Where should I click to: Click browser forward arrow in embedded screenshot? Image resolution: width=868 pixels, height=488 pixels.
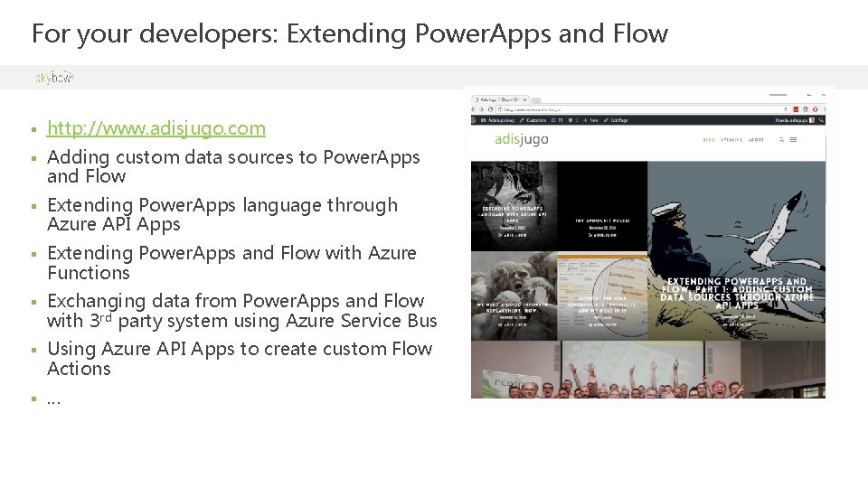(481, 109)
